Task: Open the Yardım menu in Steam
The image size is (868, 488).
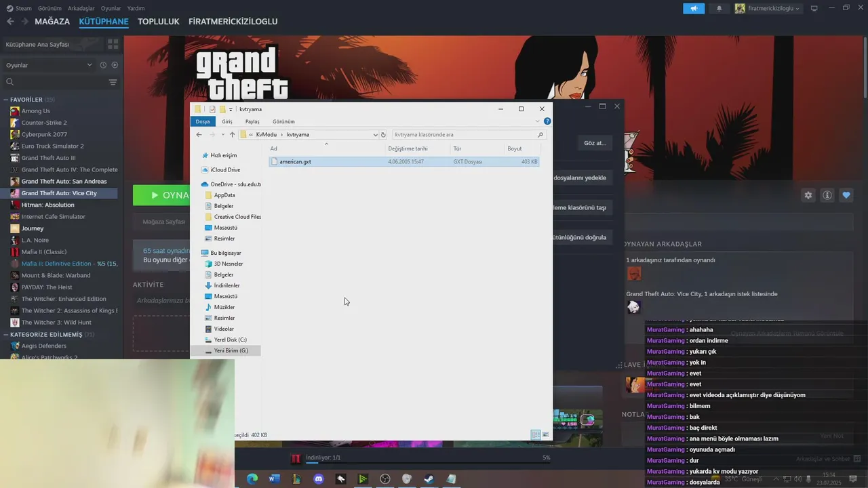Action: 136,8
